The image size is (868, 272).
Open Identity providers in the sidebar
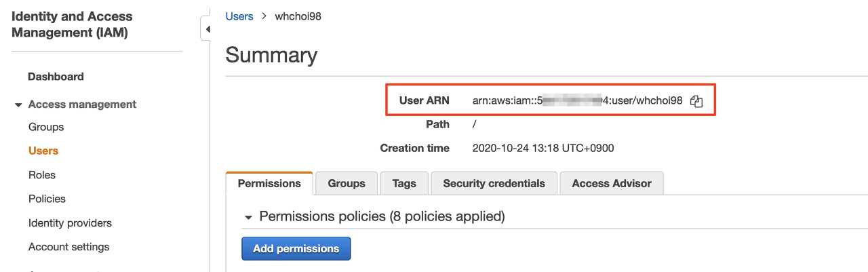(70, 223)
